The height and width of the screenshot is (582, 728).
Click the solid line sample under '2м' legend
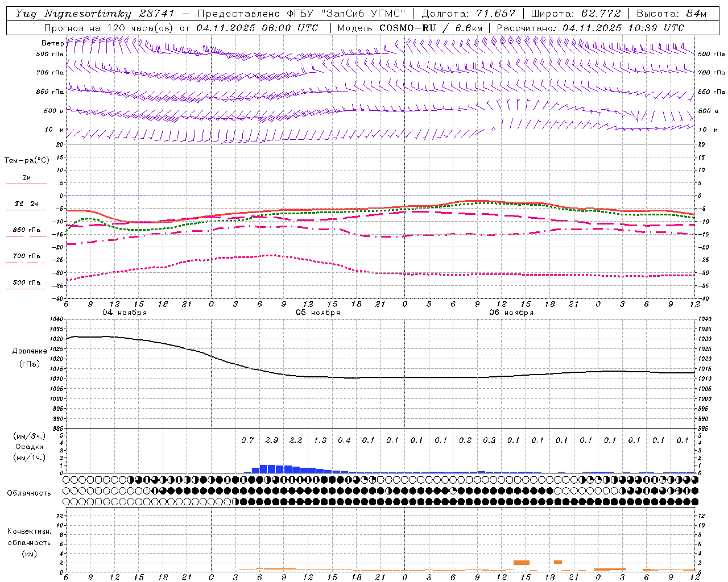26,184
